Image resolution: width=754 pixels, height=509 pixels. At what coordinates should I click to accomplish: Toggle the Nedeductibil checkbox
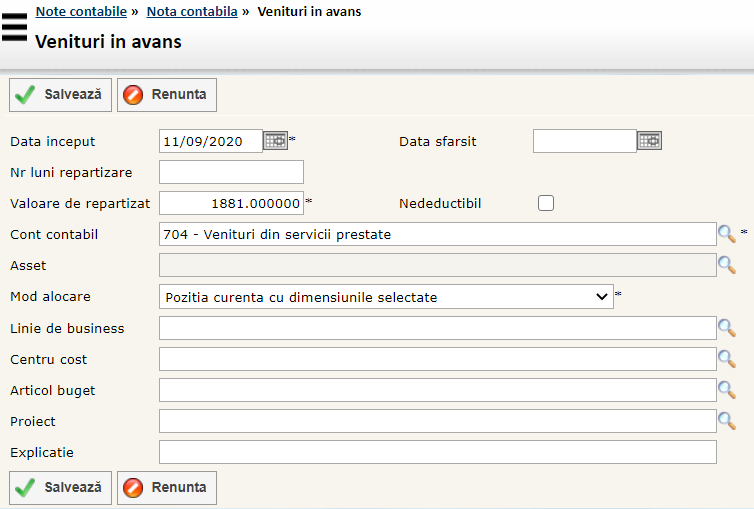pyautogui.click(x=546, y=203)
